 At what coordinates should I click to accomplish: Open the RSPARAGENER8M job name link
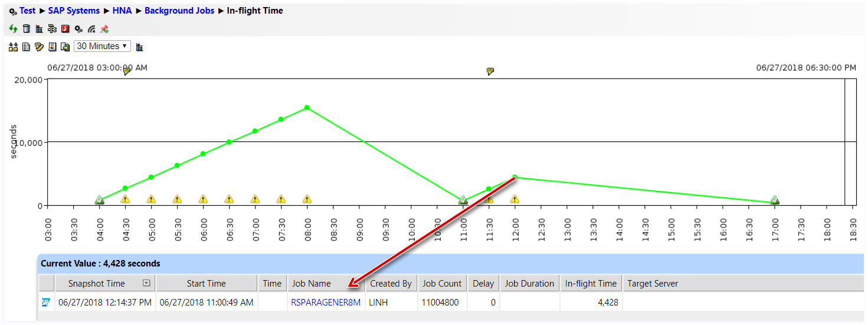tap(326, 303)
